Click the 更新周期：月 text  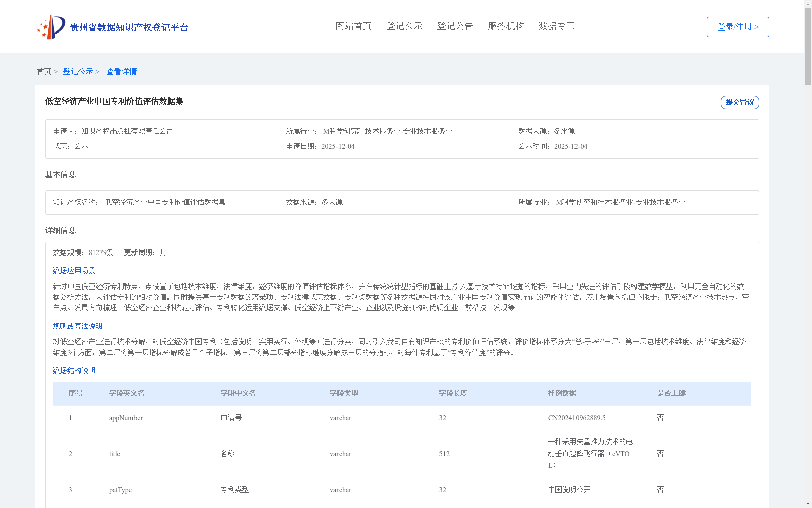point(145,252)
